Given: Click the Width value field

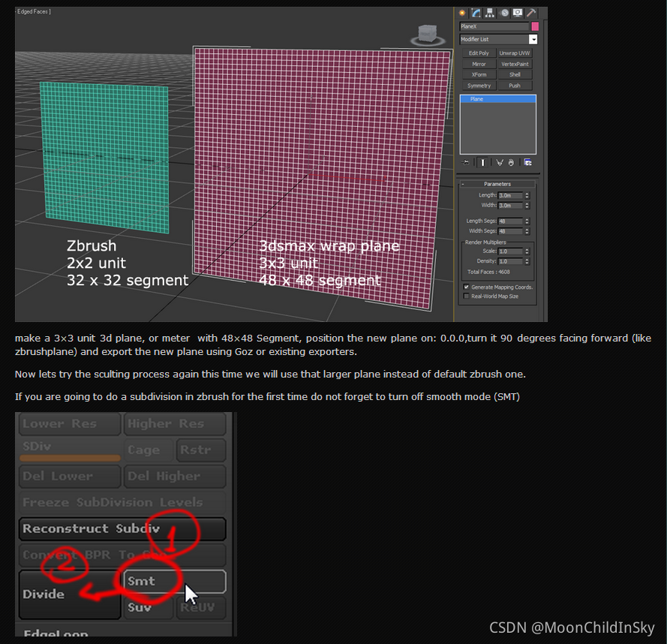Looking at the screenshot, I should (x=510, y=206).
